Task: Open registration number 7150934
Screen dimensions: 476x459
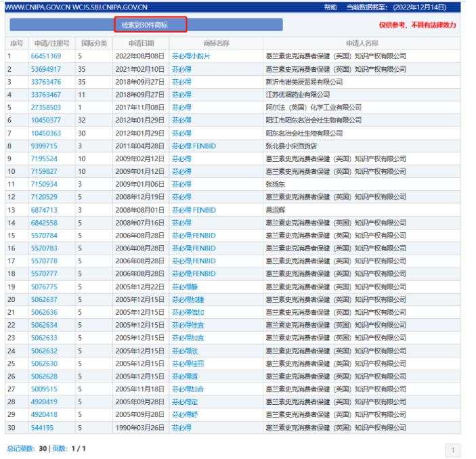Action: tap(44, 184)
